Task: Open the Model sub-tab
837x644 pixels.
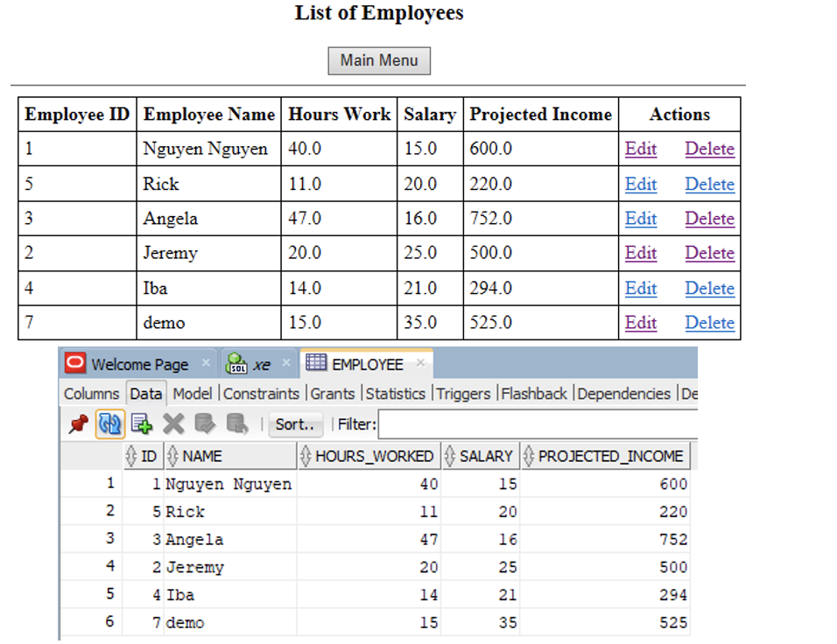Action: click(192, 394)
